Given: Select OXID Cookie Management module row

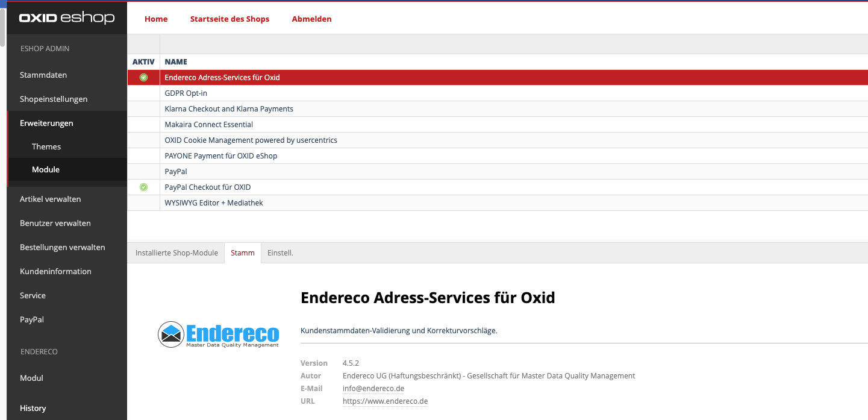Looking at the screenshot, I should pos(498,140).
